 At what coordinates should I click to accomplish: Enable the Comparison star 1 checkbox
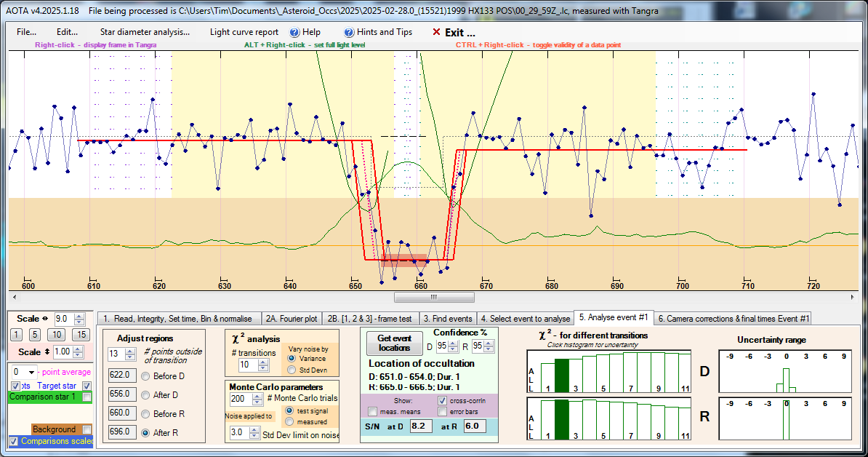(x=87, y=397)
